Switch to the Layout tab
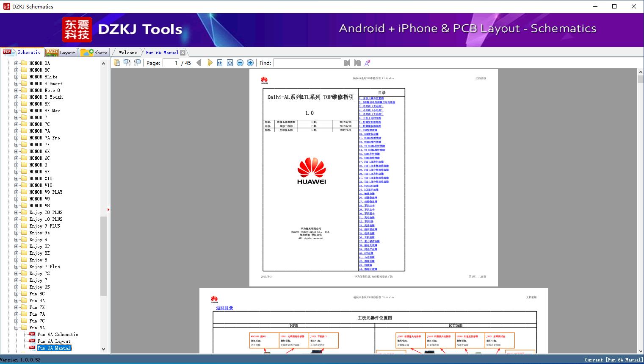The image size is (644, 364). pyautogui.click(x=60, y=53)
